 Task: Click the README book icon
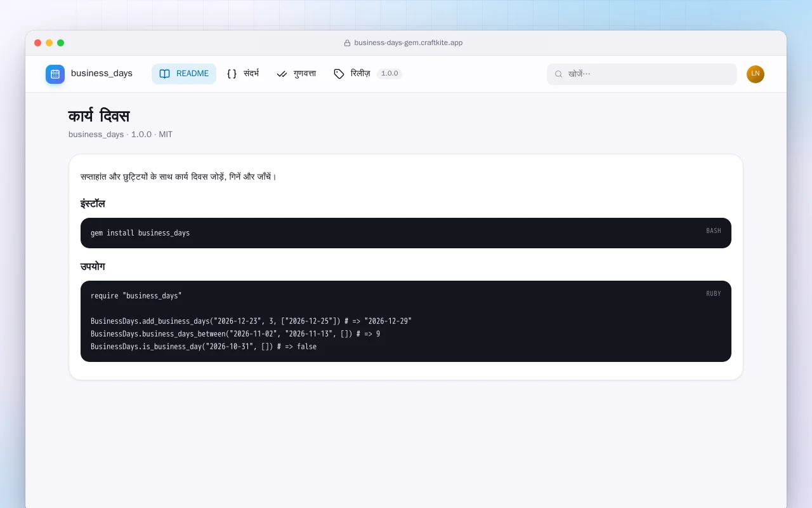coord(165,74)
